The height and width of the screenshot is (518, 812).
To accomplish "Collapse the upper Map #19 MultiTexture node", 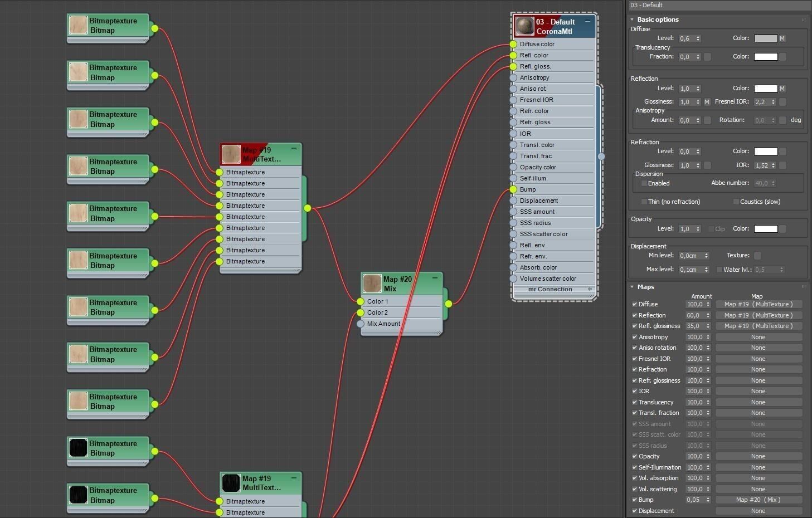I will click(294, 149).
